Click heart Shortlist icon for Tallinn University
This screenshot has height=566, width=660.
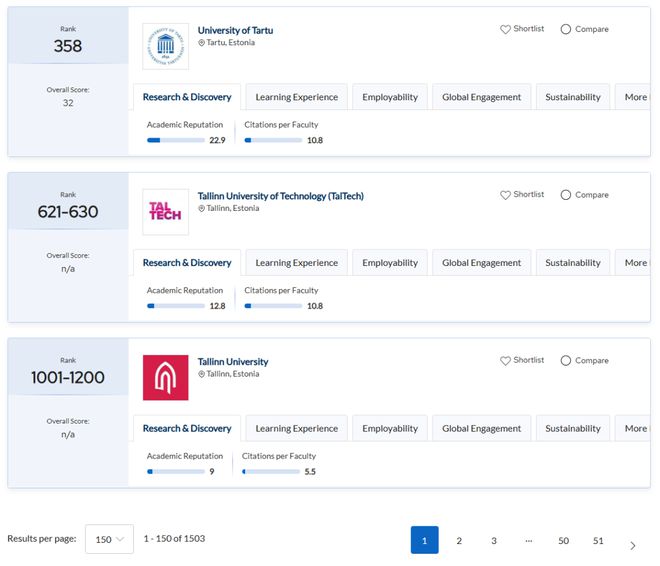(x=505, y=361)
